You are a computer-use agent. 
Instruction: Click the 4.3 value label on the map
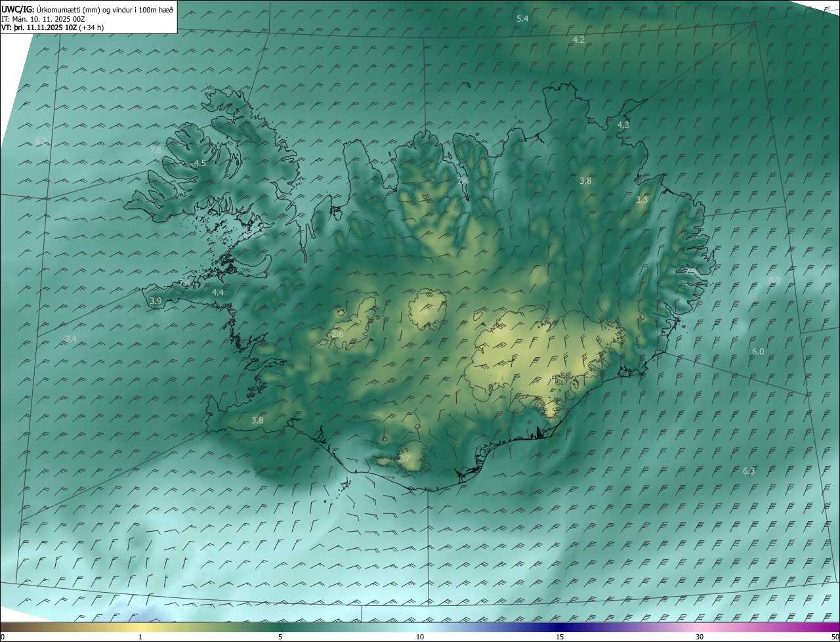click(x=623, y=125)
